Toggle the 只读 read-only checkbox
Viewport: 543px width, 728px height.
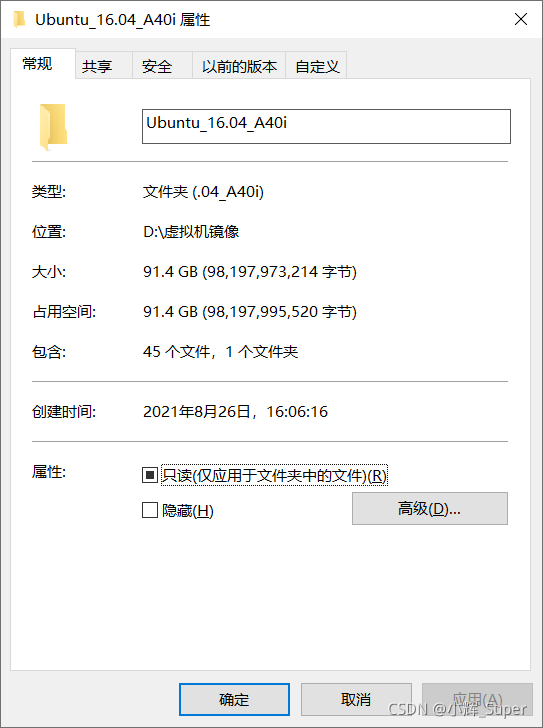coord(149,475)
